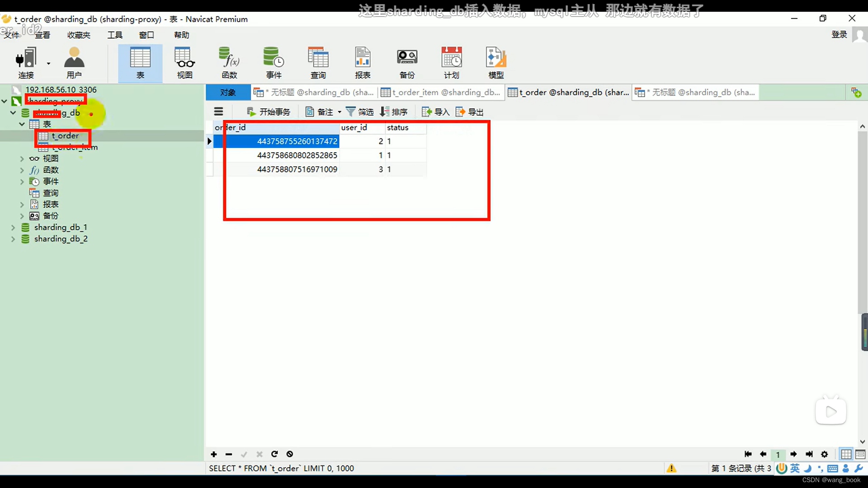Open the 用户 user manager
868x488 pixels.
(x=74, y=63)
